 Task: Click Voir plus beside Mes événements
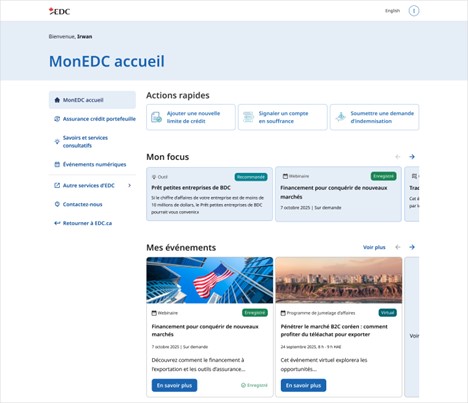coord(374,247)
